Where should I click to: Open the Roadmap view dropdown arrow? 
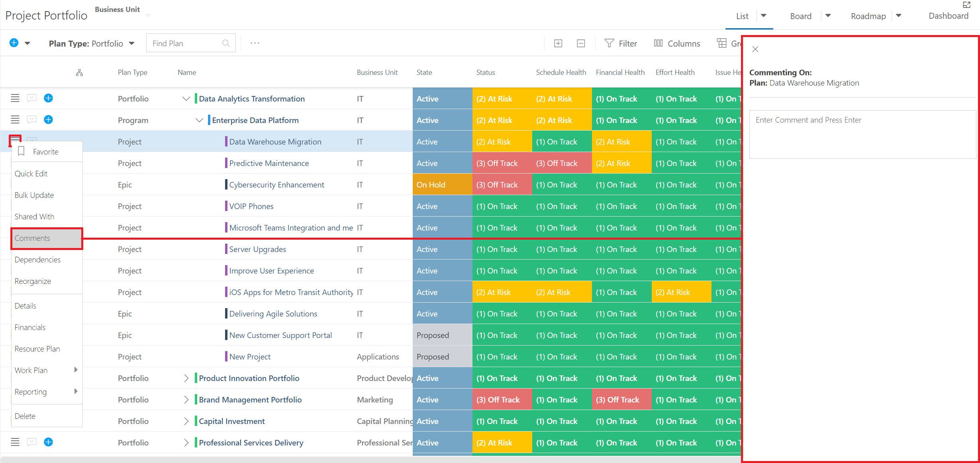(899, 16)
